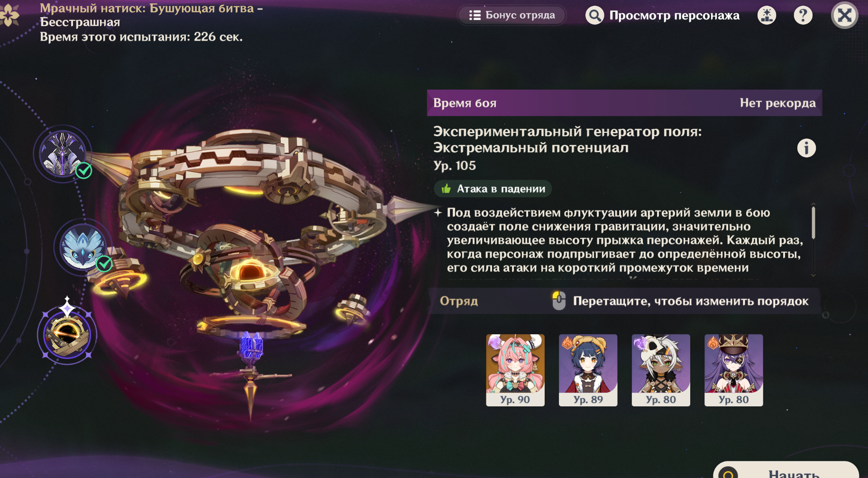Image resolution: width=868 pixels, height=478 pixels.
Task: Click the question mark help icon
Action: pyautogui.click(x=803, y=16)
